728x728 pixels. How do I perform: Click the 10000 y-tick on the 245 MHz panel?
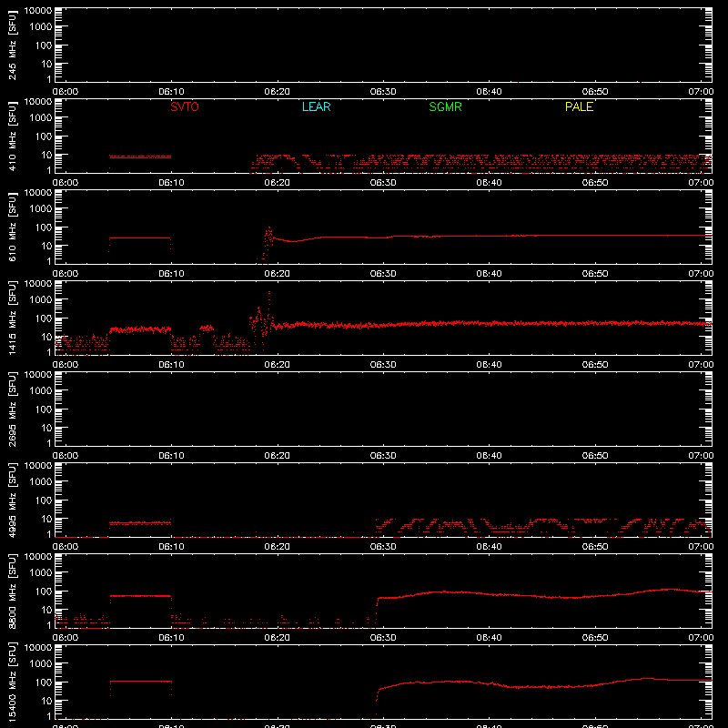(38, 11)
